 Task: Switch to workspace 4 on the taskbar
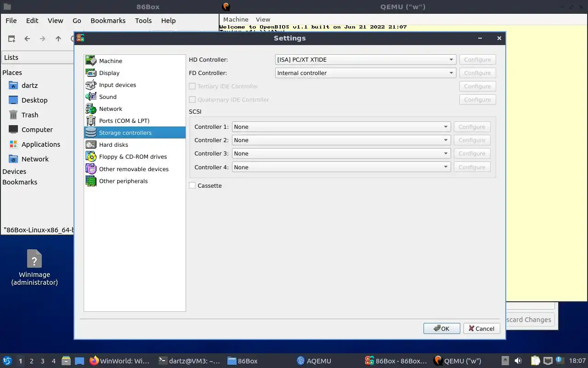(x=54, y=361)
